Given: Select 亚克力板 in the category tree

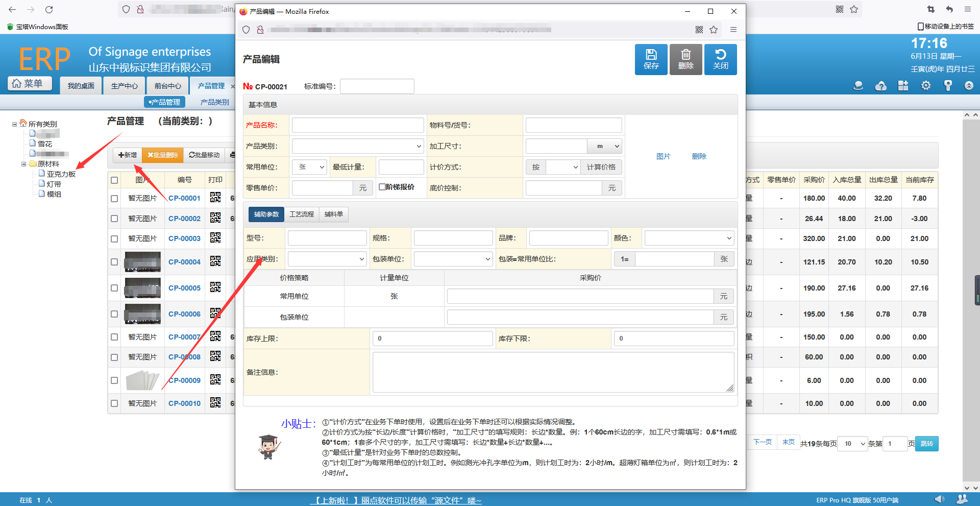Looking at the screenshot, I should (x=61, y=174).
